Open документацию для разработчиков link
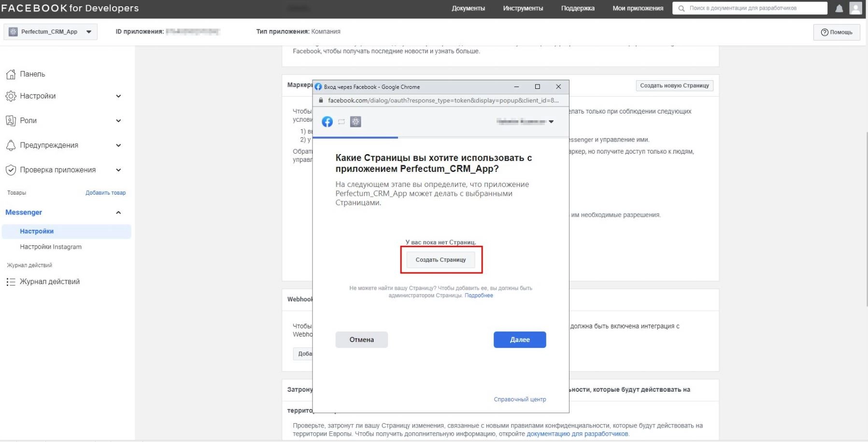Screen dimensions: 868x442 pos(577,434)
